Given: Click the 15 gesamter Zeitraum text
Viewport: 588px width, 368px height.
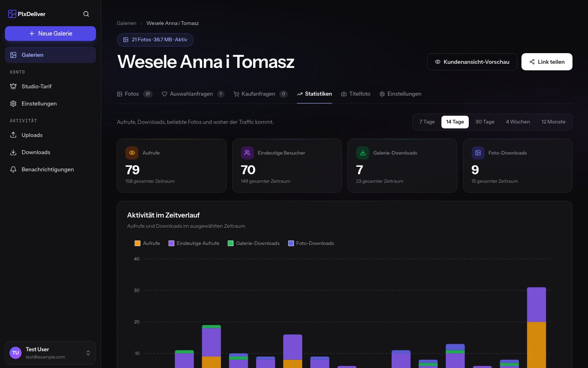Looking at the screenshot, I should pos(494,181).
